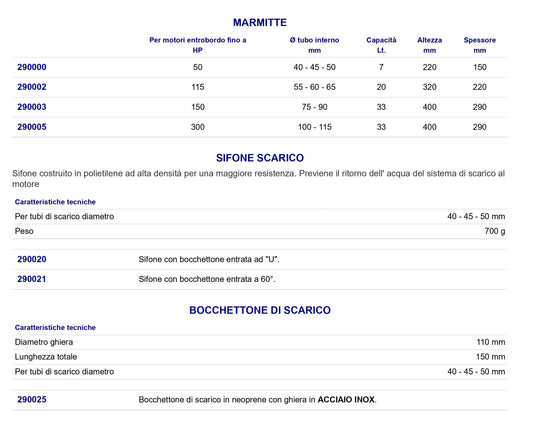Open product code 290003

coord(32,107)
